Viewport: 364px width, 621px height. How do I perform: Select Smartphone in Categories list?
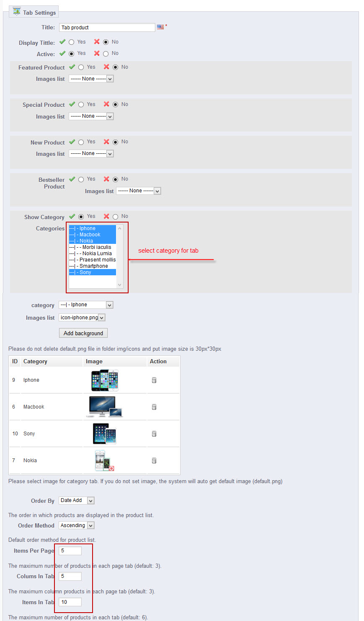[x=93, y=266]
